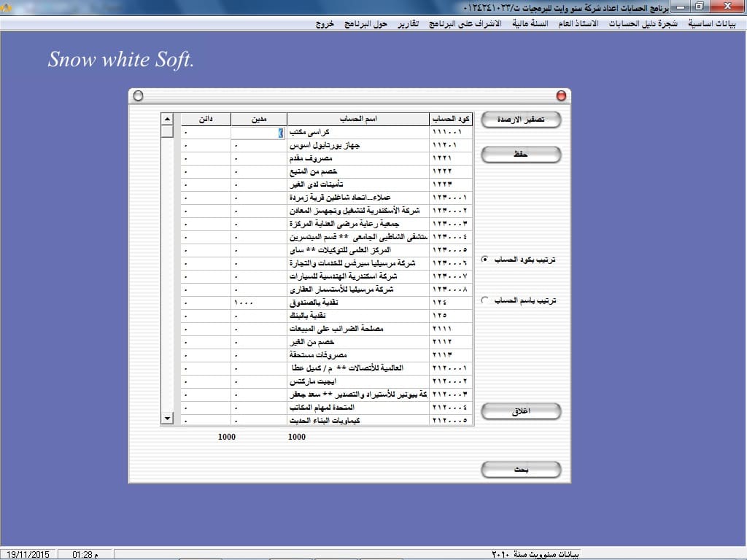Open the شجرة دليل الحسابات menu
Viewport: 747px width, 560px height.
[x=643, y=23]
